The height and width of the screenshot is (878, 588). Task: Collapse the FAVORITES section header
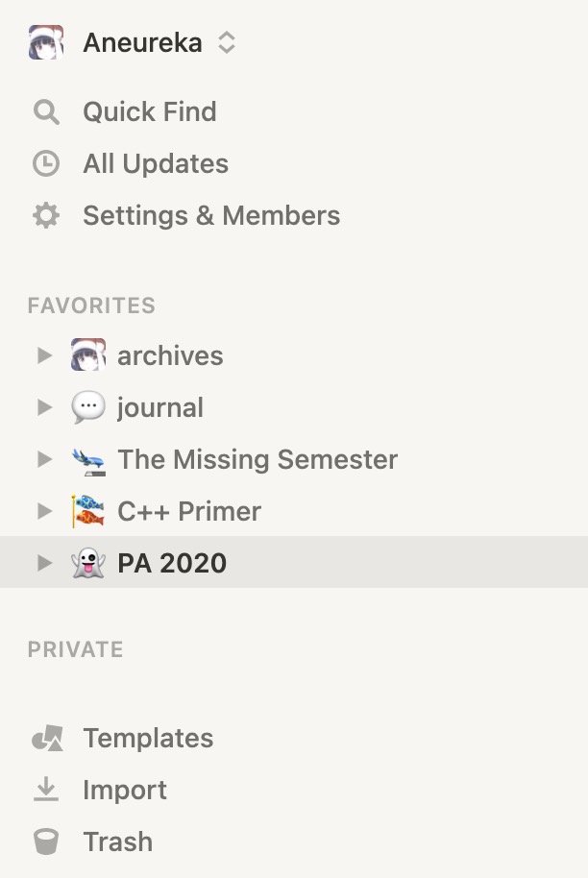(91, 305)
